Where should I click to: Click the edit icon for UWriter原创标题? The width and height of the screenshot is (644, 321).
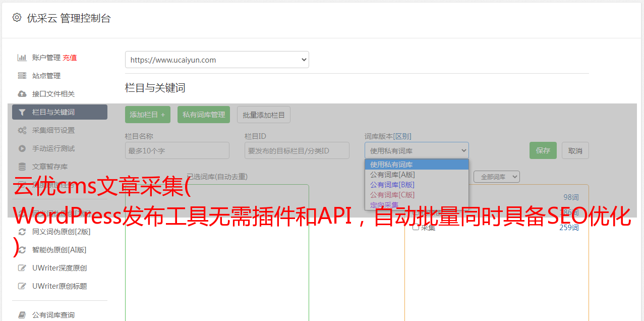click(22, 286)
